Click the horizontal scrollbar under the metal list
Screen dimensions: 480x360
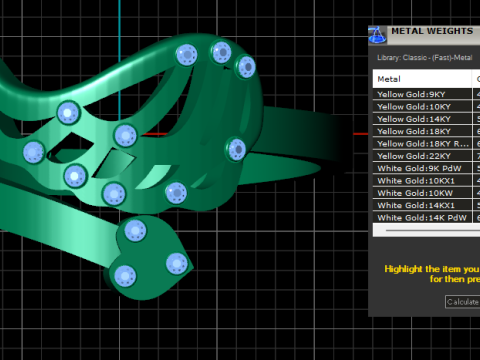(x=427, y=230)
